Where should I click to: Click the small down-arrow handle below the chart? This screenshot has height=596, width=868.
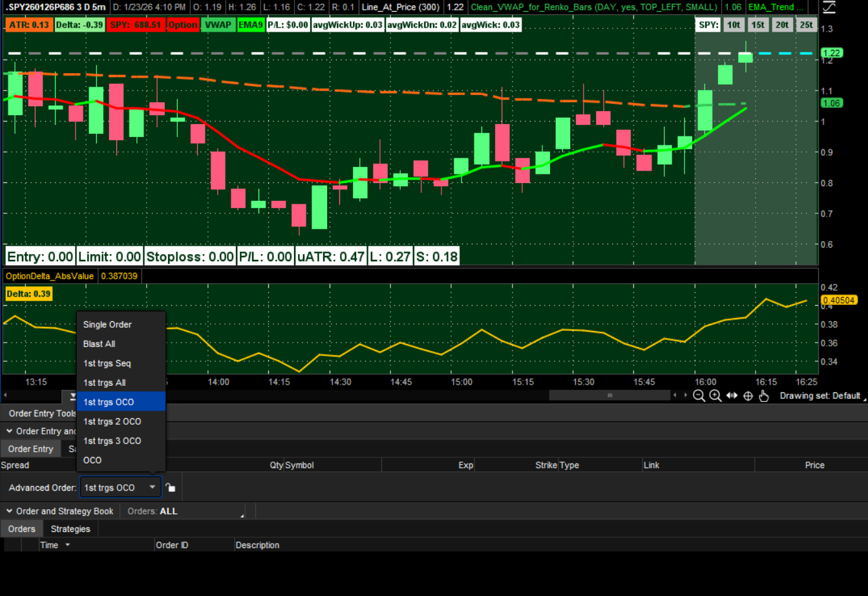point(73,397)
